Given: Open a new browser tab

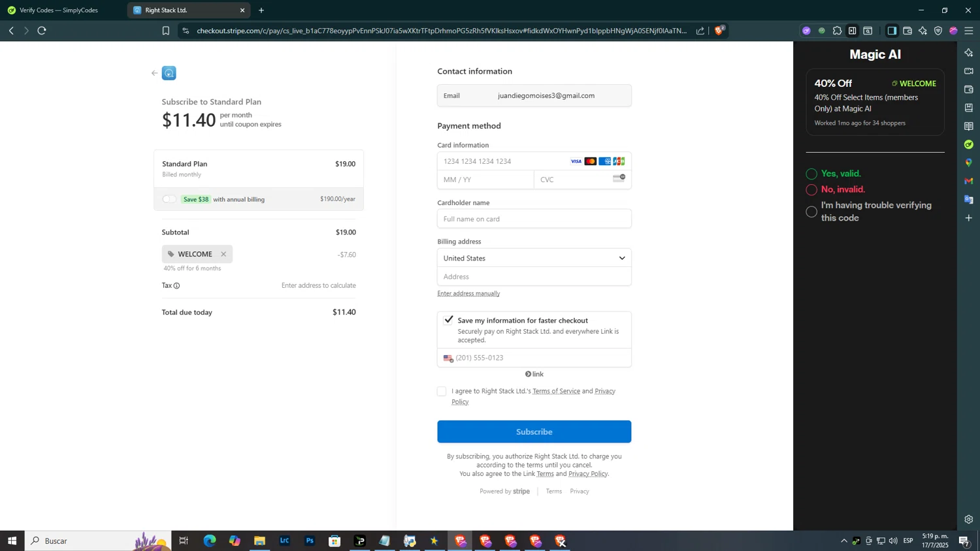Looking at the screenshot, I should [x=261, y=10].
